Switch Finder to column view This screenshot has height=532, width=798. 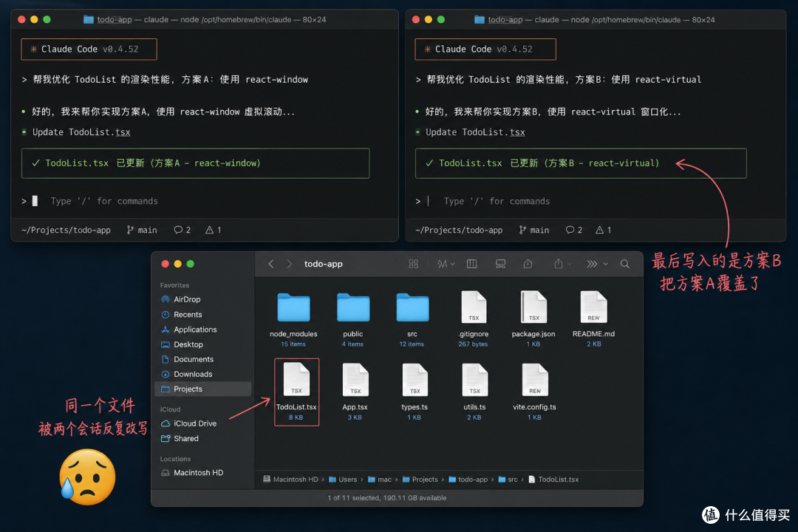pyautogui.click(x=471, y=264)
